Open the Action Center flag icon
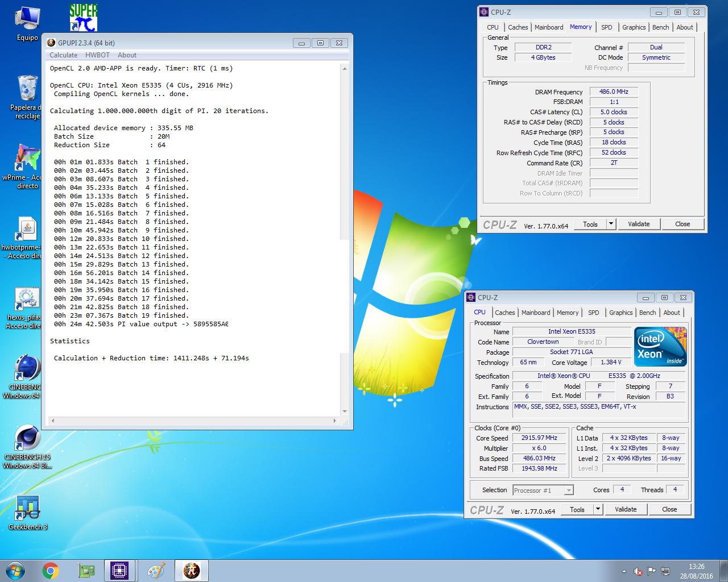The image size is (728, 582). pyautogui.click(x=651, y=571)
